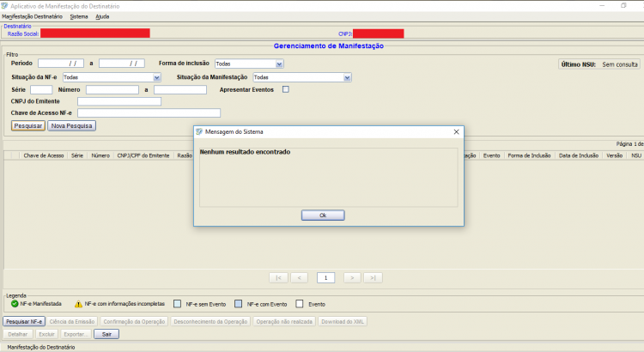Open the Sistema menu
644x352 pixels.
[x=79, y=16]
